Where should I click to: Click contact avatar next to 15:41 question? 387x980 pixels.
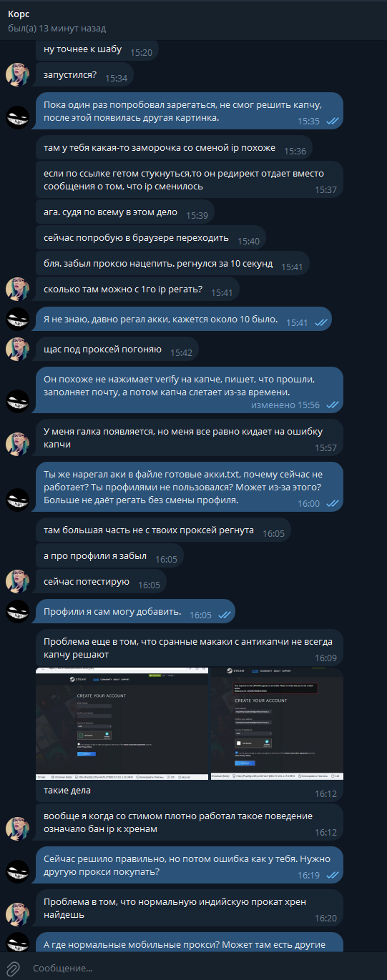[17, 289]
